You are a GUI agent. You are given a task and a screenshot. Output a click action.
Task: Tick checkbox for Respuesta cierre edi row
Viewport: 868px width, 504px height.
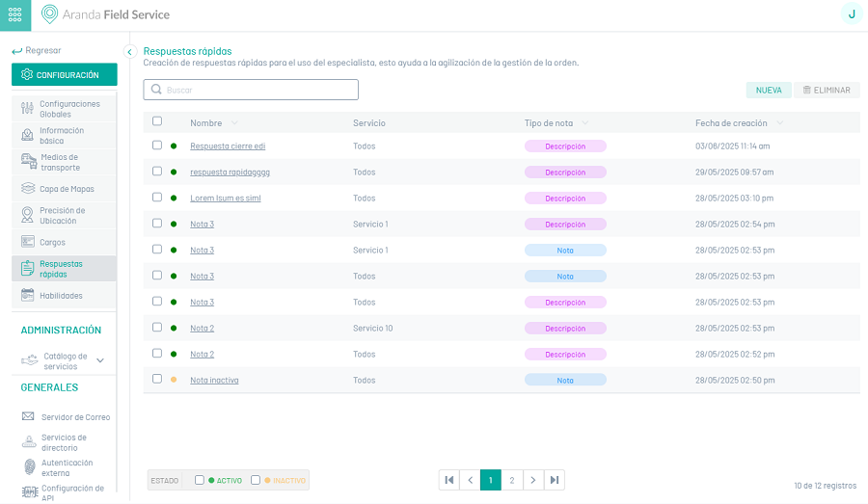157,146
